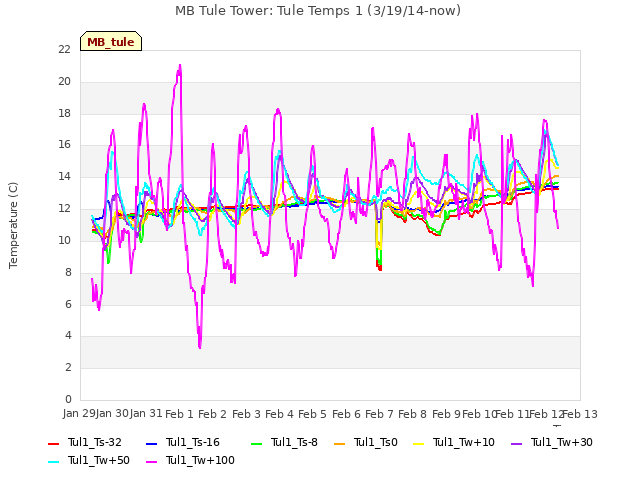This screenshot has width=640, height=480.
Task: Click the Feb 3 x-axis date
Action: click(x=246, y=414)
